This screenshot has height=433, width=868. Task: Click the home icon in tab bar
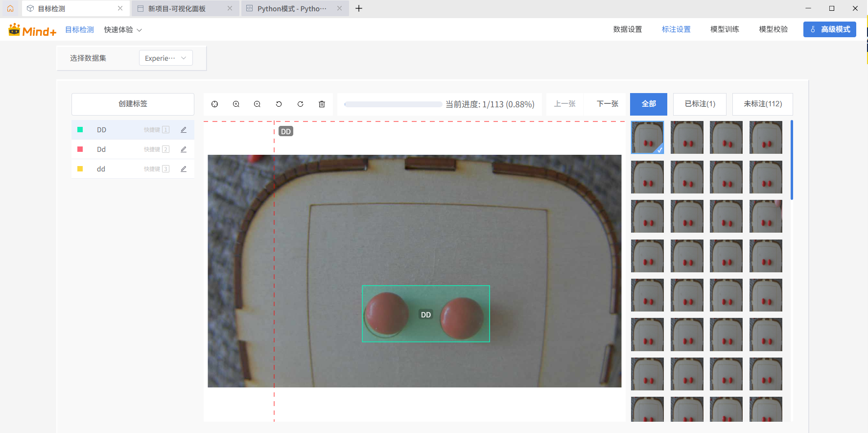tap(10, 8)
